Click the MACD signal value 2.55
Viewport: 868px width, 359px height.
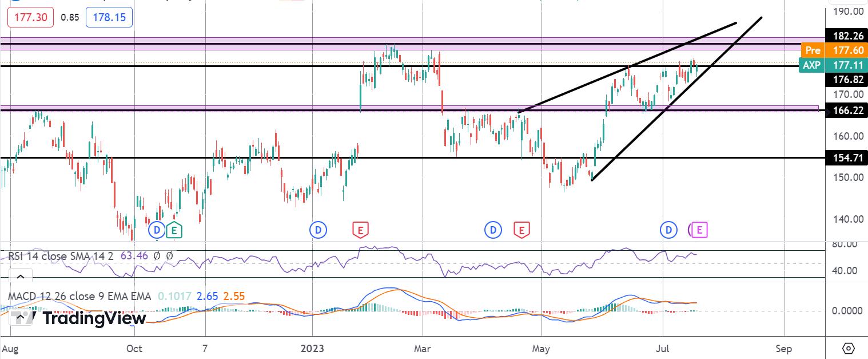pos(234,296)
